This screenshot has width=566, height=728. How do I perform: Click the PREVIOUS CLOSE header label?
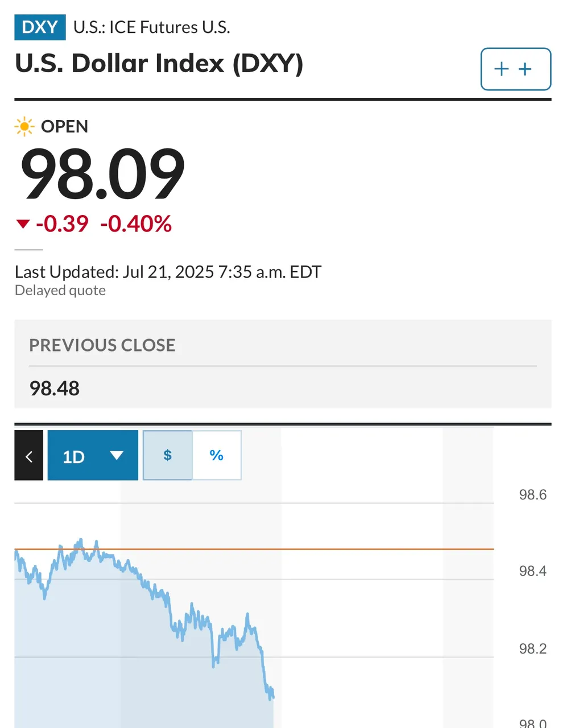(102, 345)
